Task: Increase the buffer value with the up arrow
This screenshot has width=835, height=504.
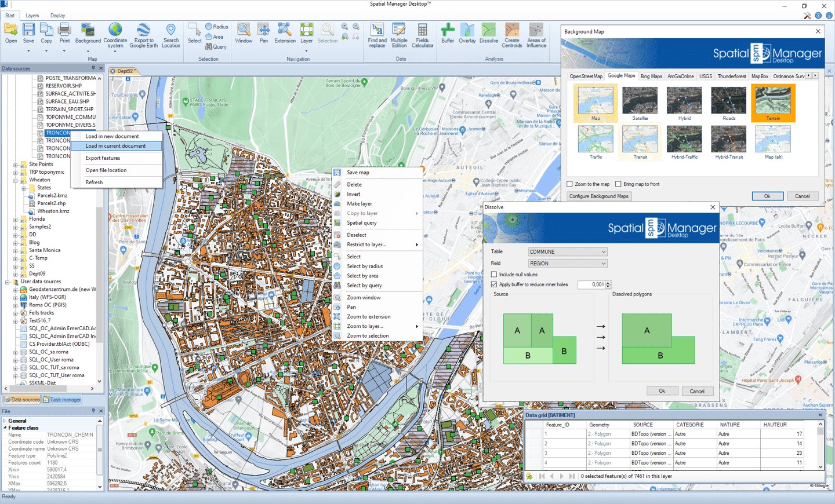Action: pyautogui.click(x=607, y=282)
